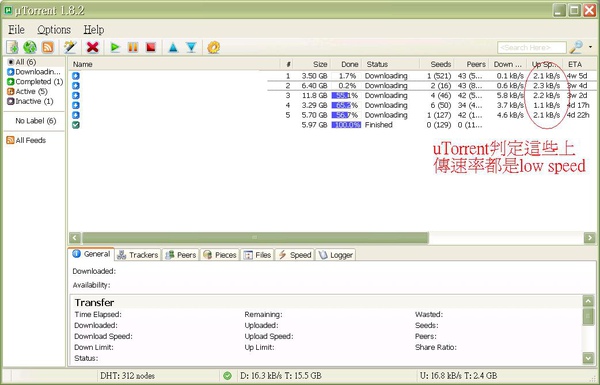
Task: Open the File menu
Action: [x=16, y=29]
